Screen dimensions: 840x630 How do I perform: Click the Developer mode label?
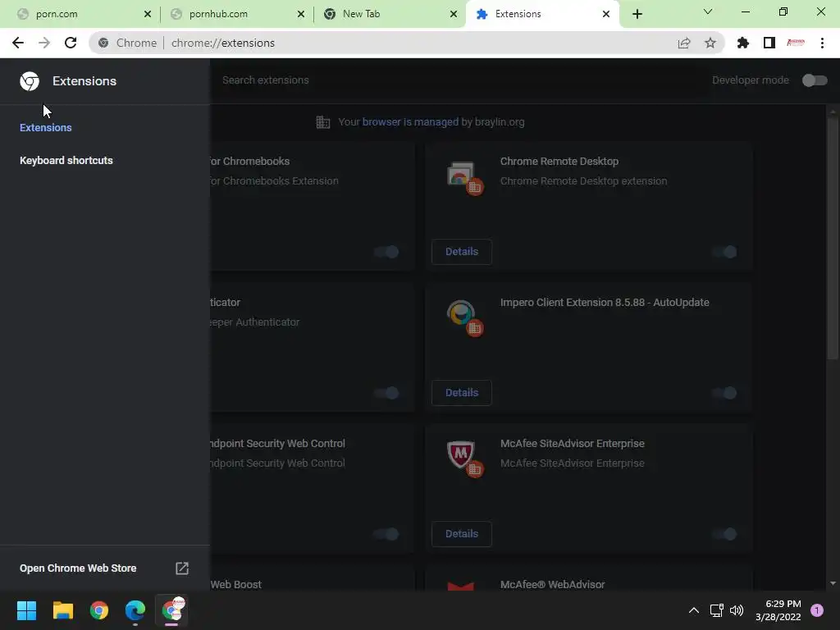[750, 80]
